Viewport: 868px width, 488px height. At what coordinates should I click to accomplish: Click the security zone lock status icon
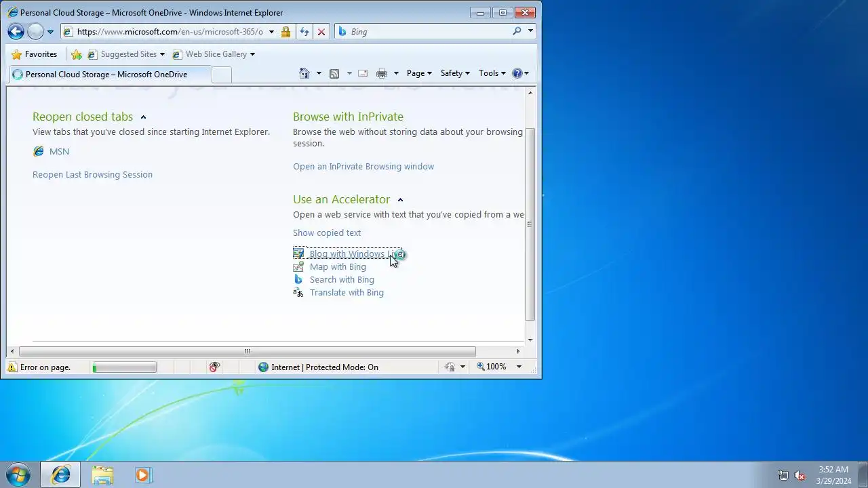pyautogui.click(x=450, y=367)
